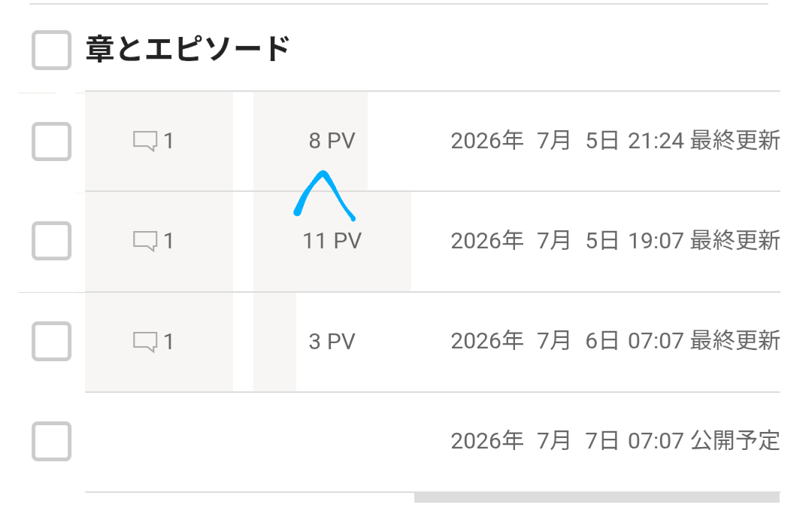Viewport: 812px width, 517px height.
Task: Click the 7月6日 07:07 最終更新 timestamp
Action: [615, 341]
